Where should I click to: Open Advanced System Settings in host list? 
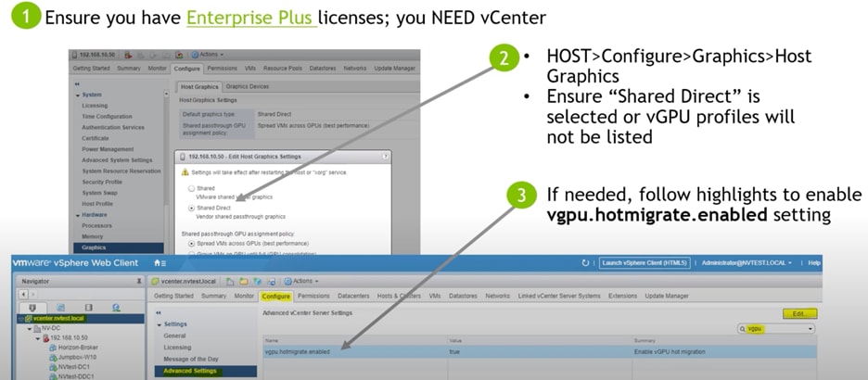coord(117,159)
